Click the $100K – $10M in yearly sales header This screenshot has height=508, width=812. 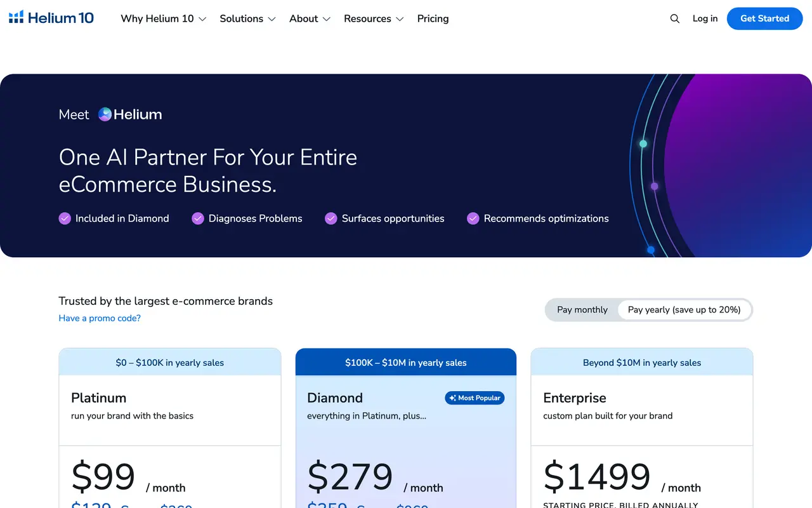406,363
